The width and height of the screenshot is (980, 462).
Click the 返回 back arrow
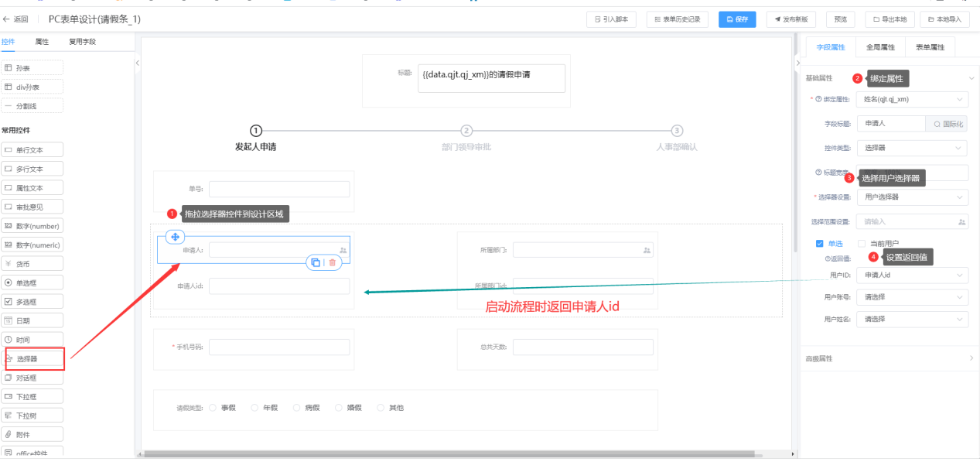[x=8, y=19]
